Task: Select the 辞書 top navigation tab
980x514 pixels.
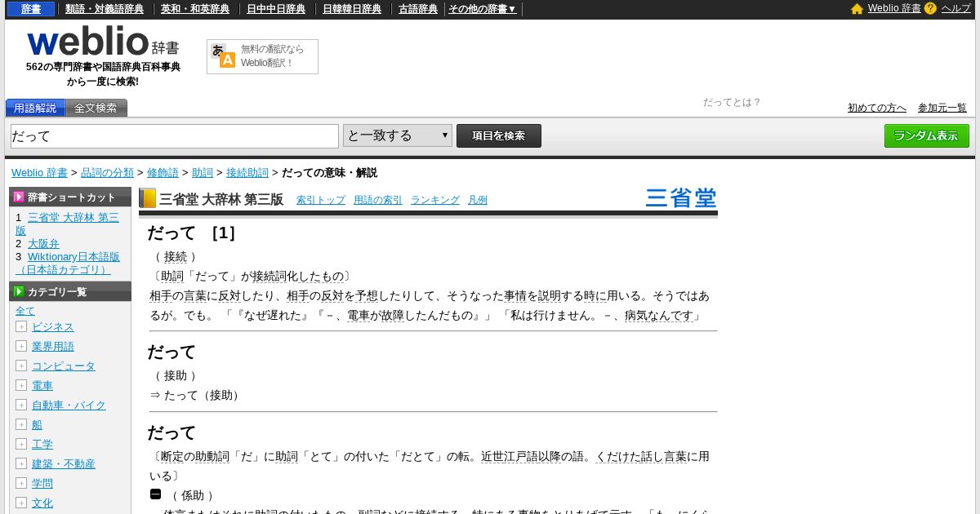Action: [x=31, y=9]
